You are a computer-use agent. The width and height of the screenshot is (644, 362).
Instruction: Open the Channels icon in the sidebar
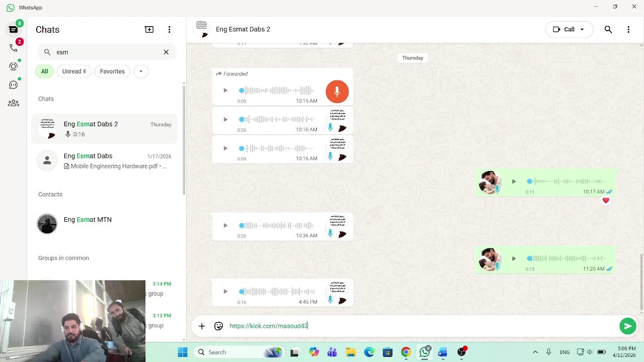[x=14, y=85]
